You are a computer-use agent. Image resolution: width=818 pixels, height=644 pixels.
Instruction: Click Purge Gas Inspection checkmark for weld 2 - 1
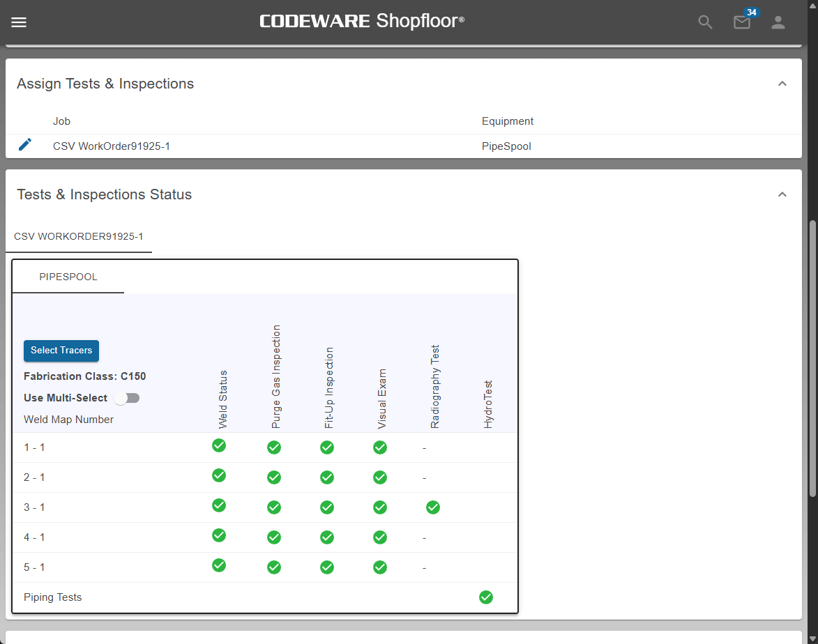point(274,477)
